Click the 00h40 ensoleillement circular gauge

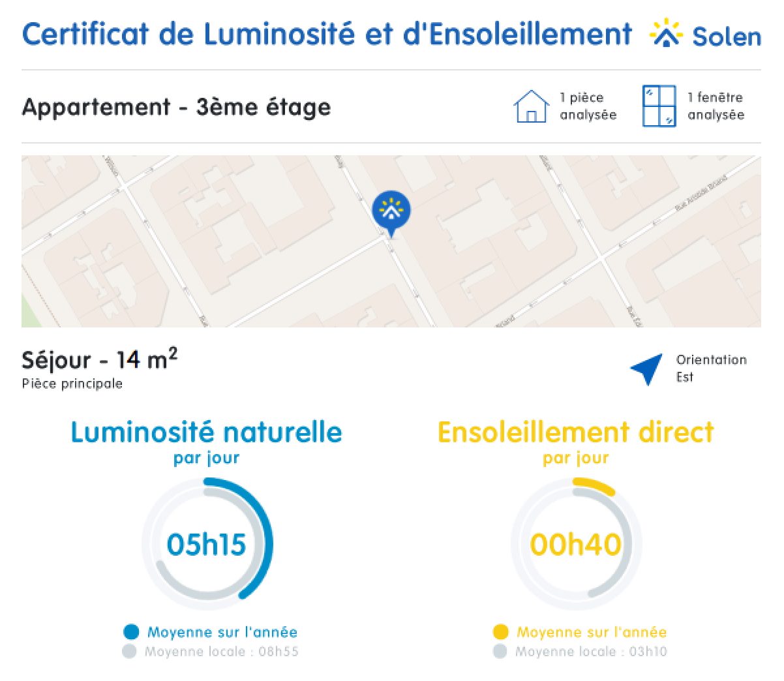(x=576, y=543)
